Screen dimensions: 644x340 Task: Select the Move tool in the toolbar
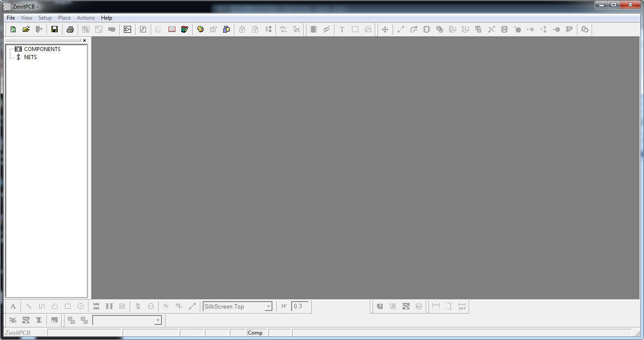385,29
